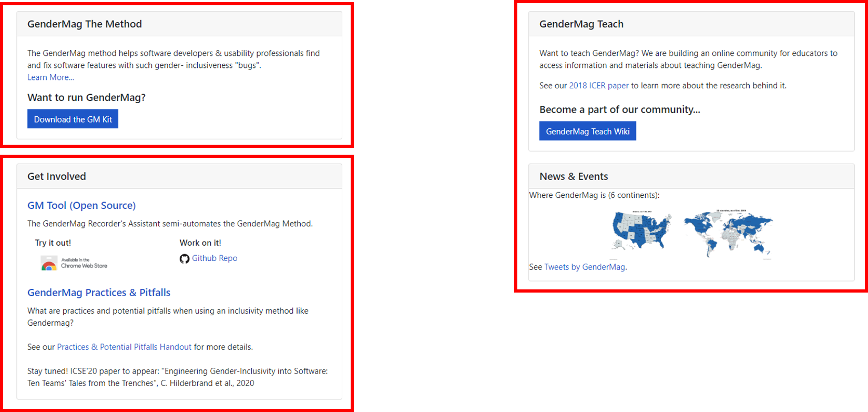Screen dimensions: 868x412
Task: Read the 2018 ICER paper link
Action: pyautogui.click(x=598, y=86)
